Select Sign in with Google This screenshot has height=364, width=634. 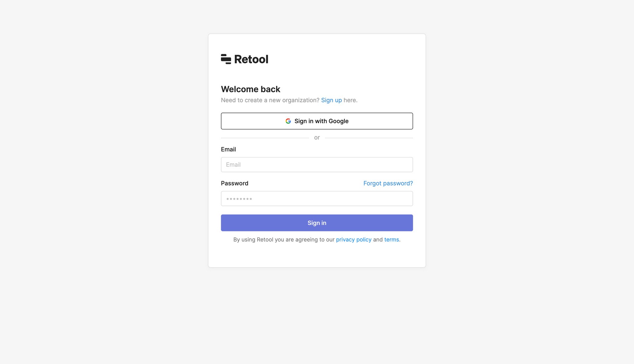point(317,121)
